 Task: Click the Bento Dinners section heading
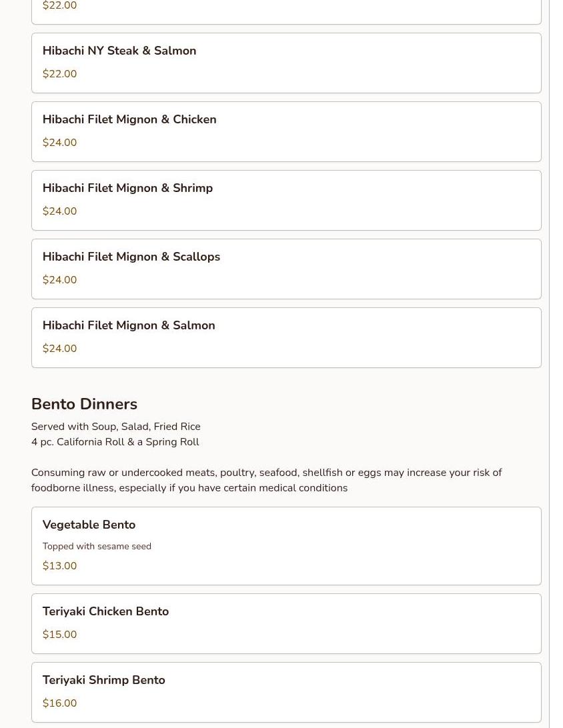(84, 404)
